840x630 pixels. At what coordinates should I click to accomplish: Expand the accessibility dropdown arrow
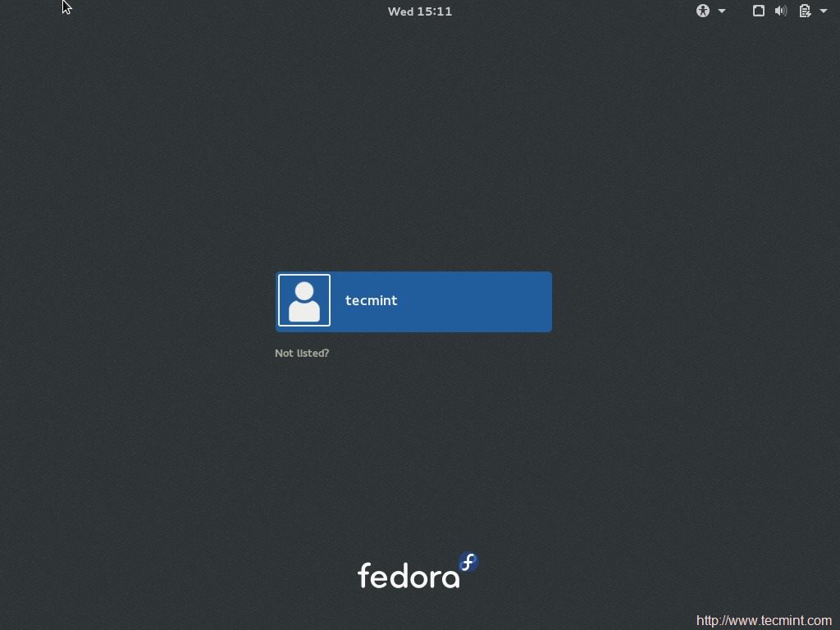pos(721,11)
